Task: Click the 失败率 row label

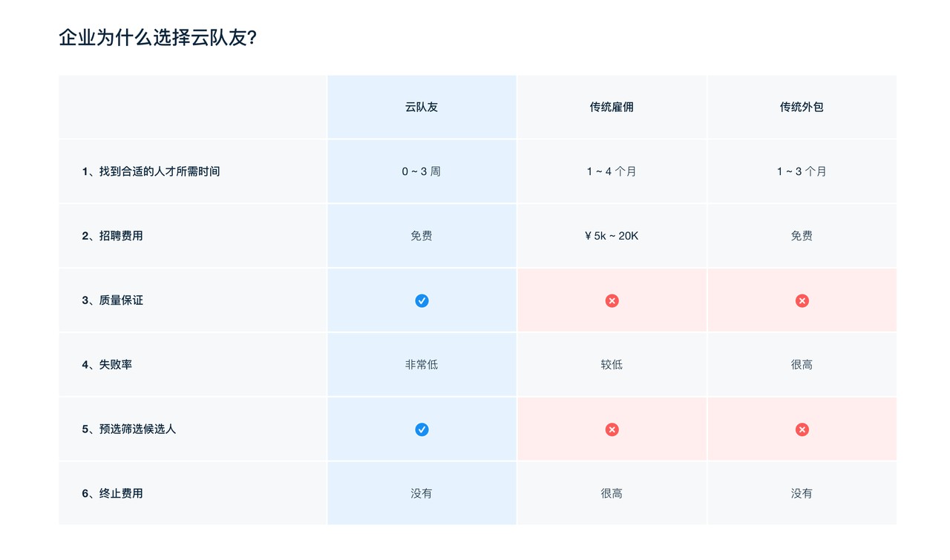Action: (x=107, y=365)
